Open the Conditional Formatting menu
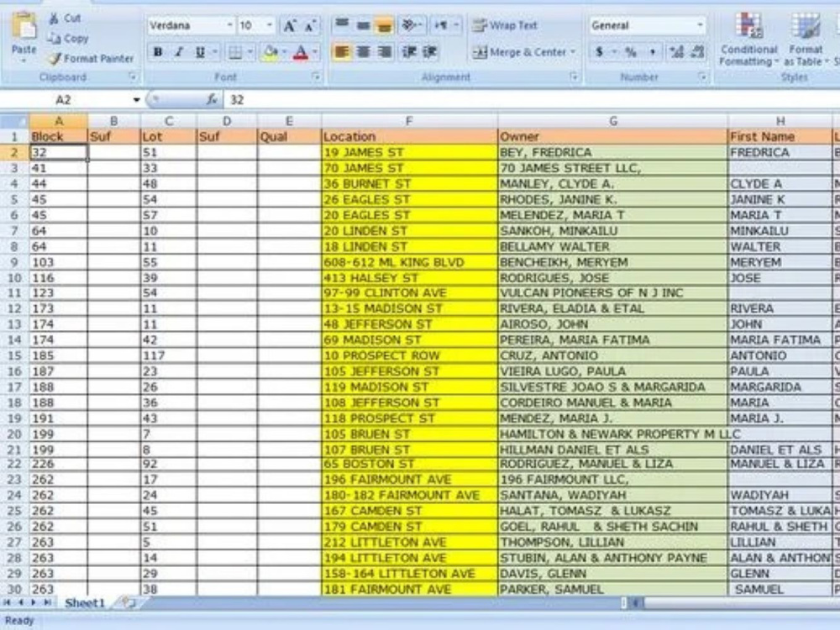Screen dimensions: 840x630 click(x=748, y=39)
